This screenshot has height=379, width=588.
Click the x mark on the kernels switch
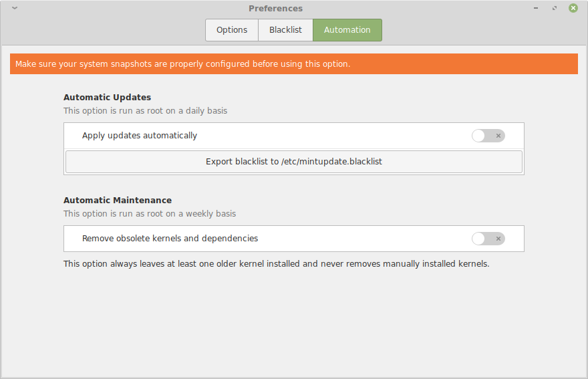click(x=498, y=239)
